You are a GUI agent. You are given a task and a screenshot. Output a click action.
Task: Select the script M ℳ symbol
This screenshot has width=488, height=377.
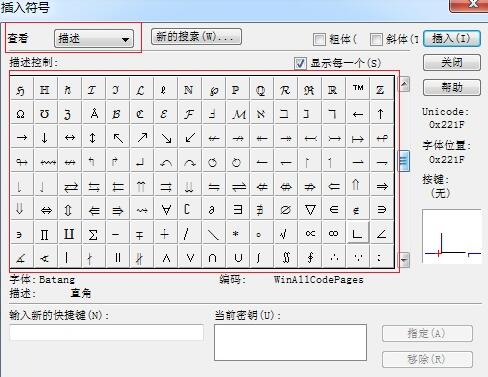pos(238,114)
